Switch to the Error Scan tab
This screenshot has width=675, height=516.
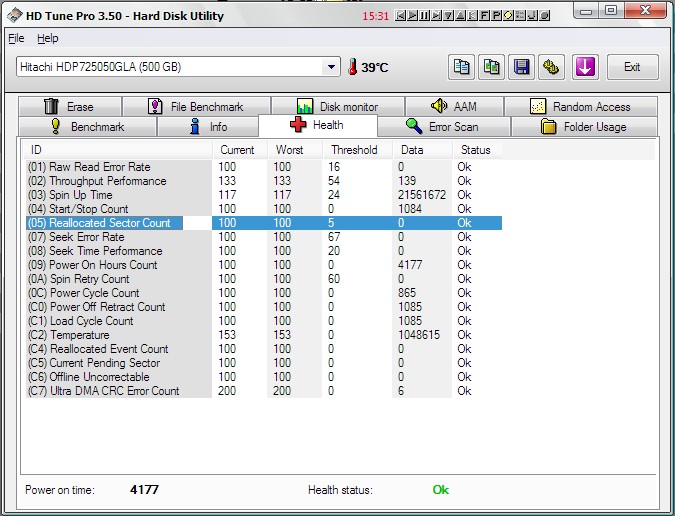442,127
